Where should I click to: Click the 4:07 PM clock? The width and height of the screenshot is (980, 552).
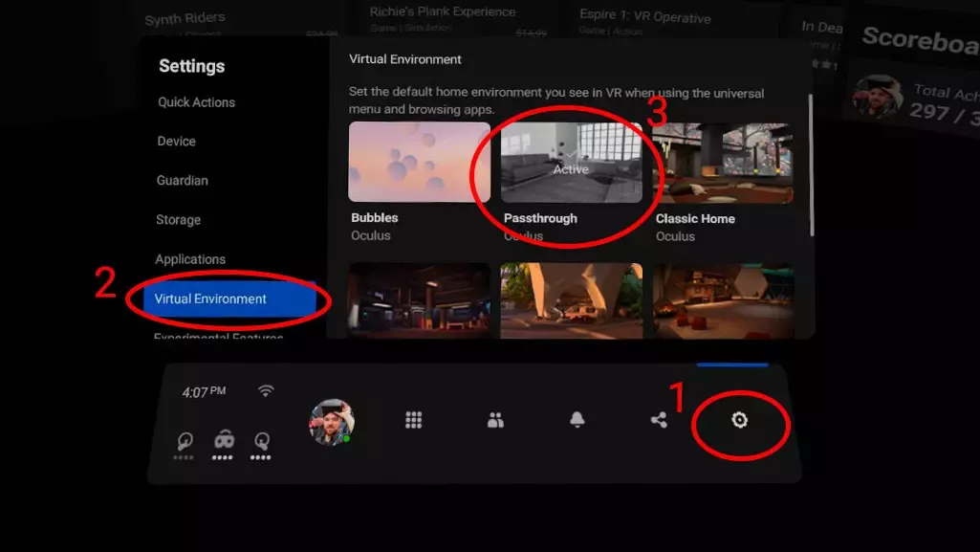point(204,392)
